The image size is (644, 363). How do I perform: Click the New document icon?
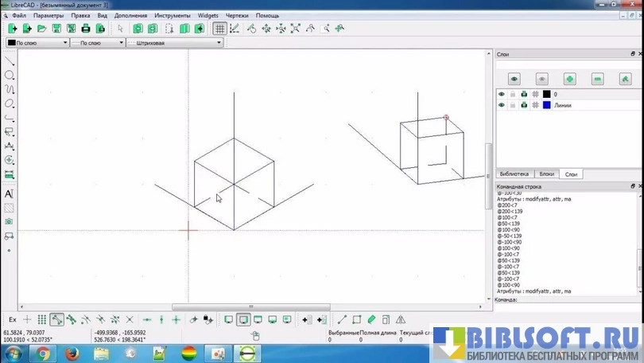point(12,29)
